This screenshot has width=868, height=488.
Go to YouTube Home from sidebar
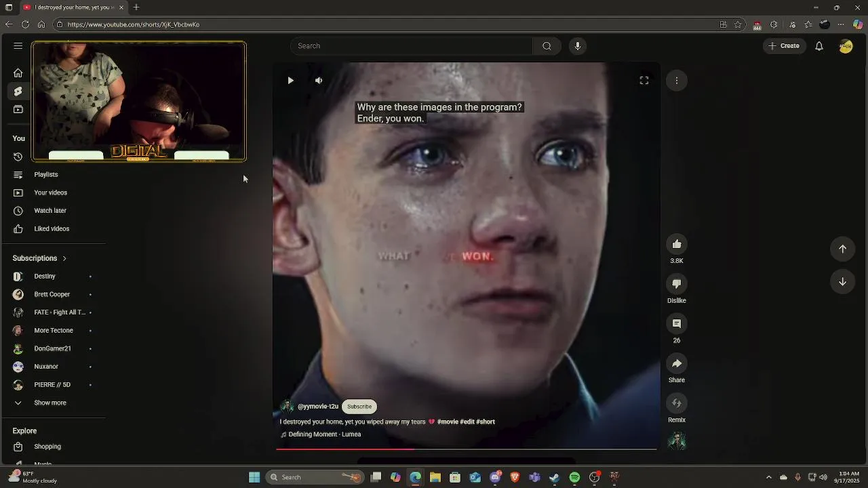(18, 73)
